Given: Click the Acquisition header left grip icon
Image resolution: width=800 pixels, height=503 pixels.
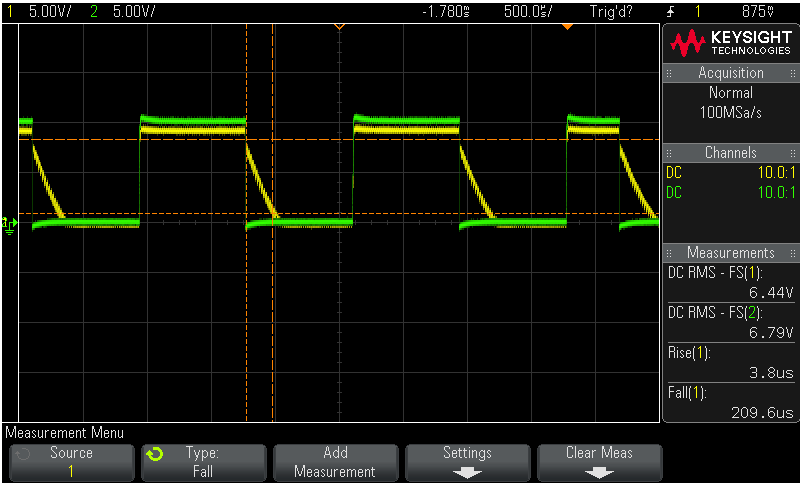Looking at the screenshot, I should tap(669, 73).
